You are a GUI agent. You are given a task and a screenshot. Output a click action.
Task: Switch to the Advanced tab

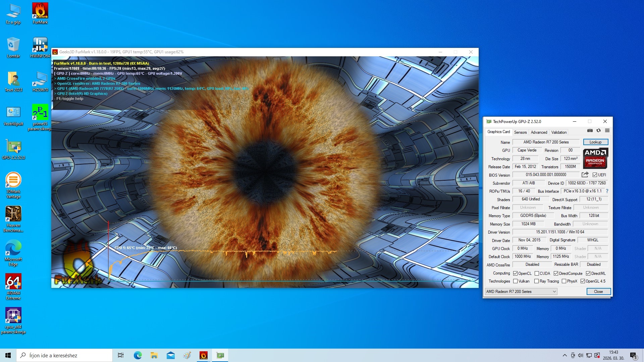pyautogui.click(x=539, y=132)
